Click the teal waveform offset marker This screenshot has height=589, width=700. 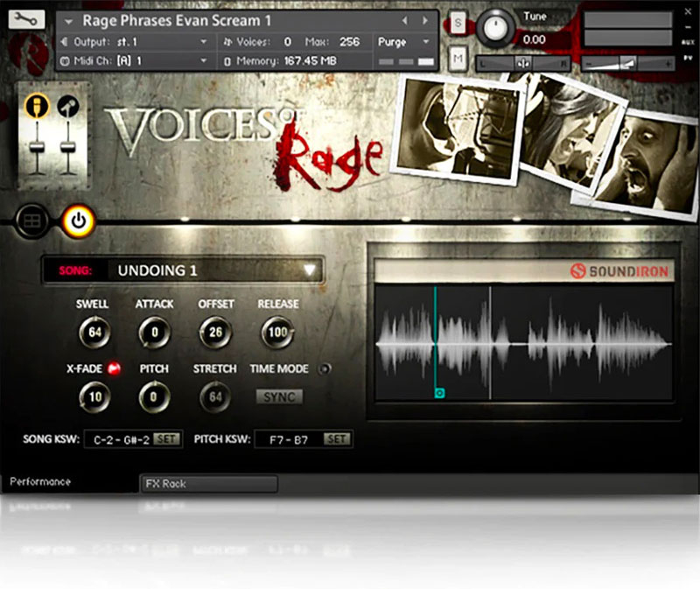tap(439, 393)
